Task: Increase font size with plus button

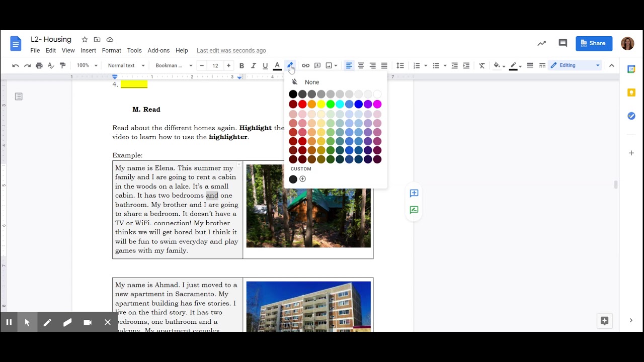Action: coord(228,65)
